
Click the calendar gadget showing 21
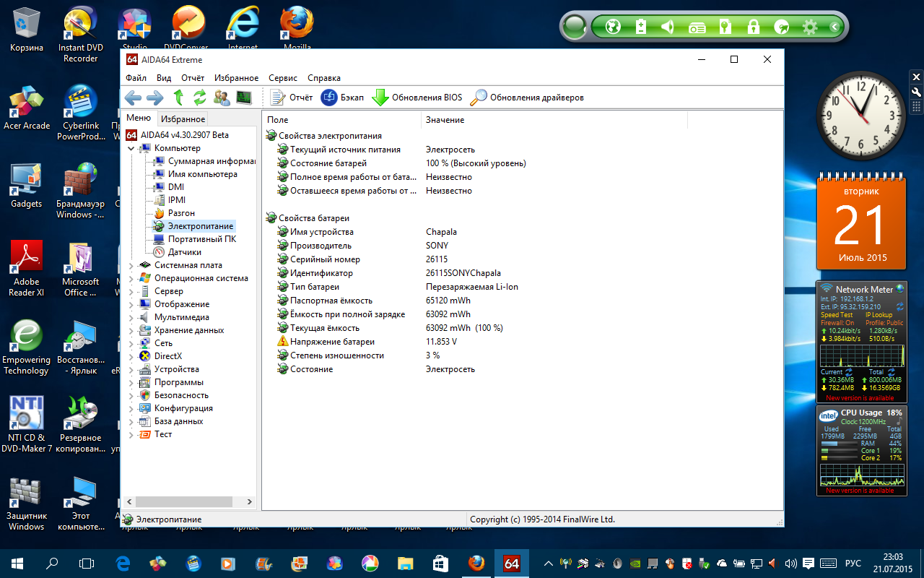tap(860, 223)
